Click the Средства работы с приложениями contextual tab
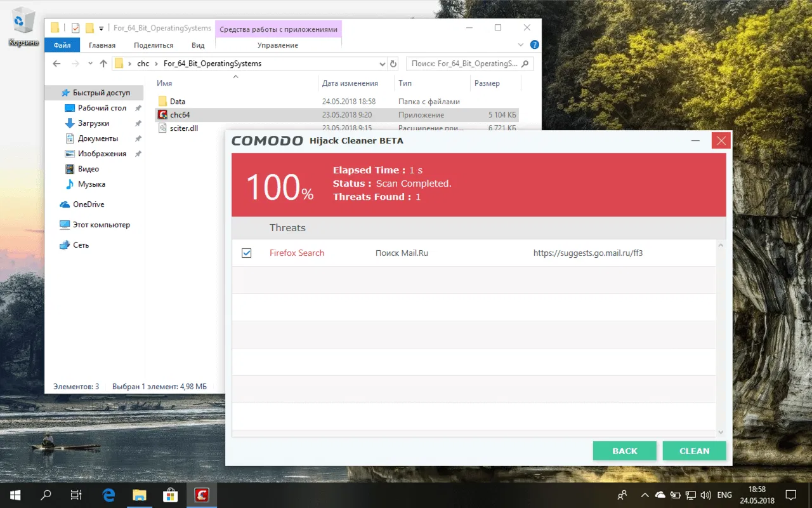The image size is (812, 508). (278, 29)
